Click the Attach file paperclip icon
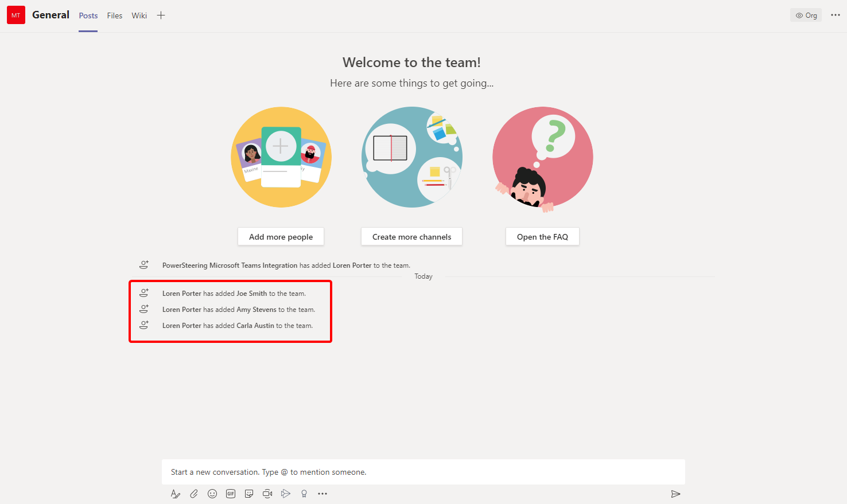 194,494
